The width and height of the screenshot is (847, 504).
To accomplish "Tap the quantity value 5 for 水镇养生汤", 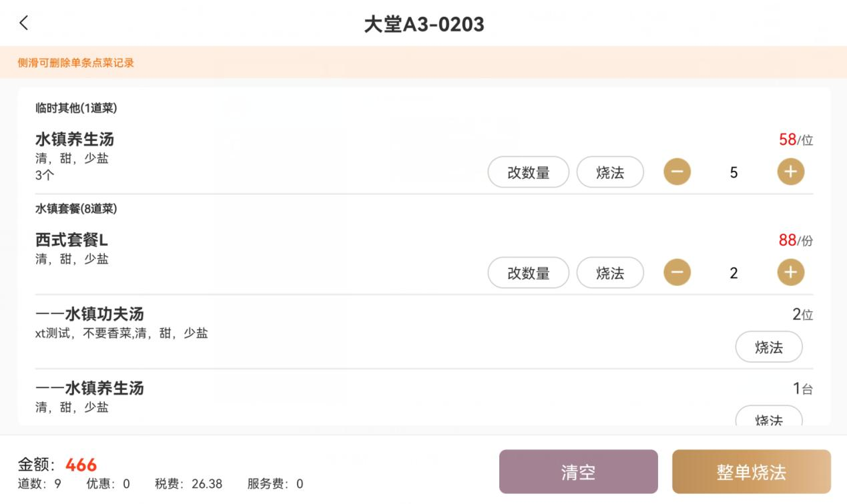I will 734,172.
